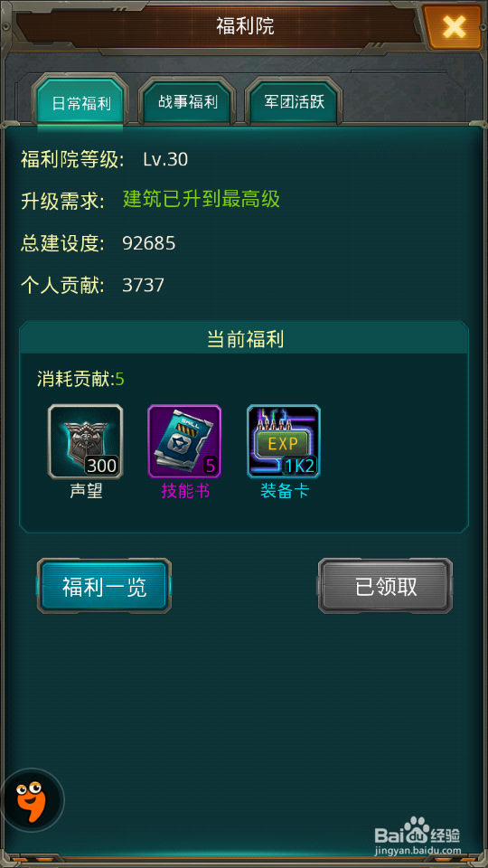Switch to the 日常福利 tab
Screen dimensions: 488x868
coord(80,103)
